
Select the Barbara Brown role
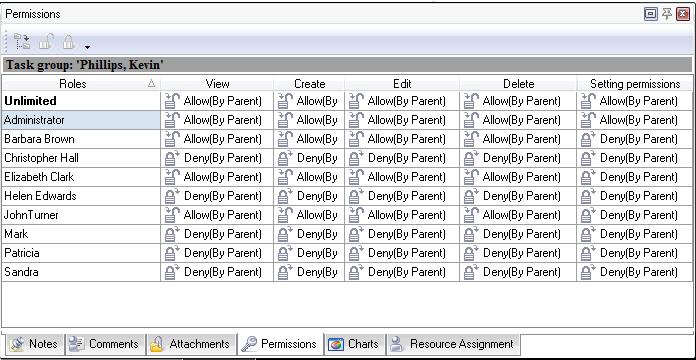tap(81, 139)
